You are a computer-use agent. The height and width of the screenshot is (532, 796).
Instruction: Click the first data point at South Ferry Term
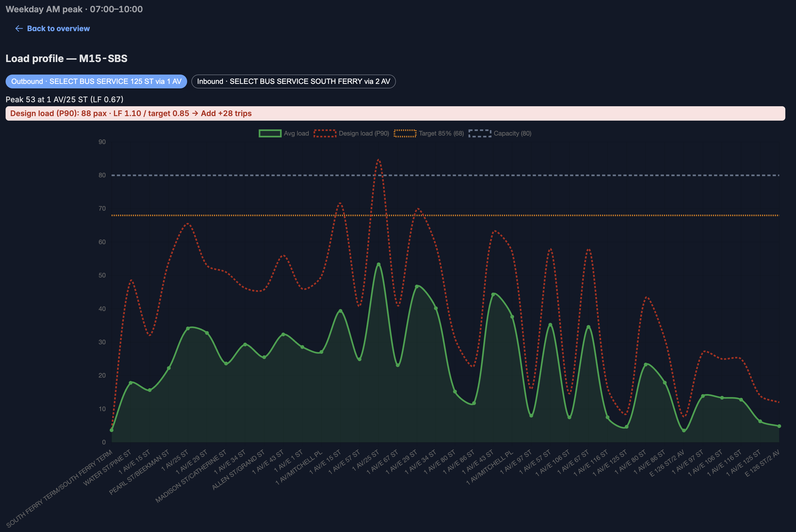coord(112,430)
